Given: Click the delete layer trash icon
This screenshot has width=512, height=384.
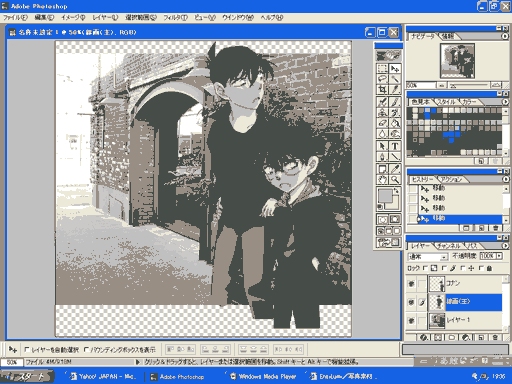Looking at the screenshot, I should pyautogui.click(x=495, y=337).
